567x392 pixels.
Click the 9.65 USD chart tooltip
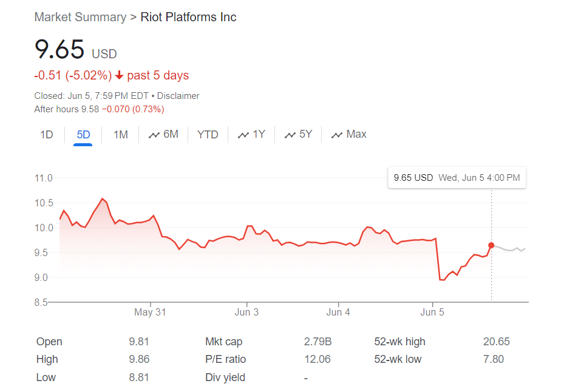tap(457, 178)
